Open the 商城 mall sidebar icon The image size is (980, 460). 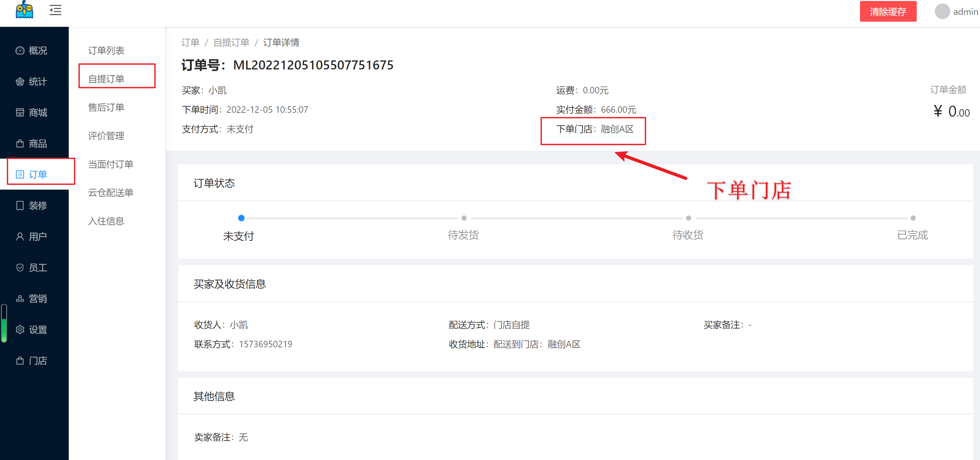click(x=20, y=113)
